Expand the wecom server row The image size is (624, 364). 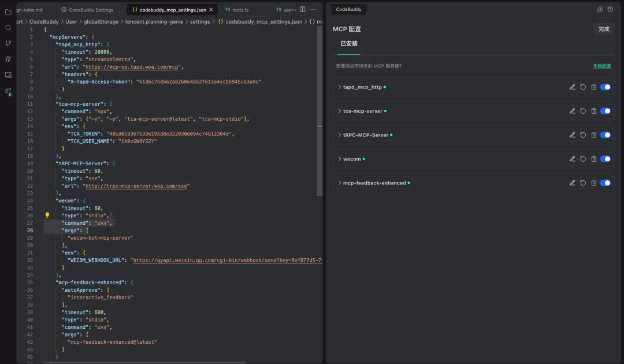(x=340, y=159)
